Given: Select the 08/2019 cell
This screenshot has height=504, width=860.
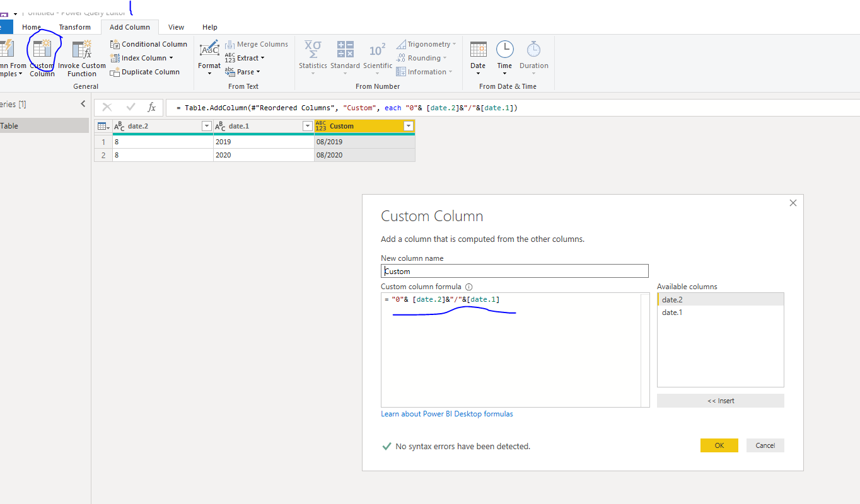Looking at the screenshot, I should (x=364, y=142).
